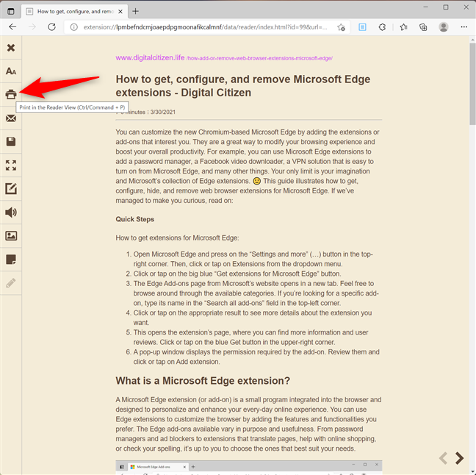Select the 'How to get, configure' tab
The image size is (476, 475).
pos(75,12)
